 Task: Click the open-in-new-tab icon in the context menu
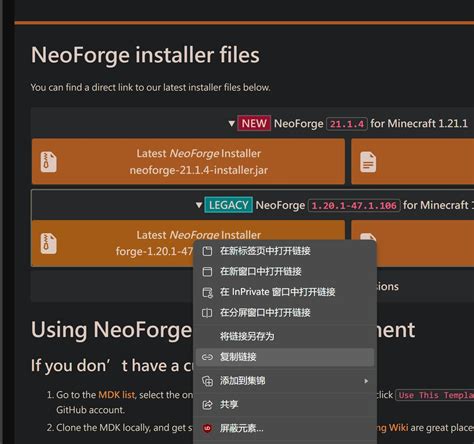pyautogui.click(x=207, y=251)
